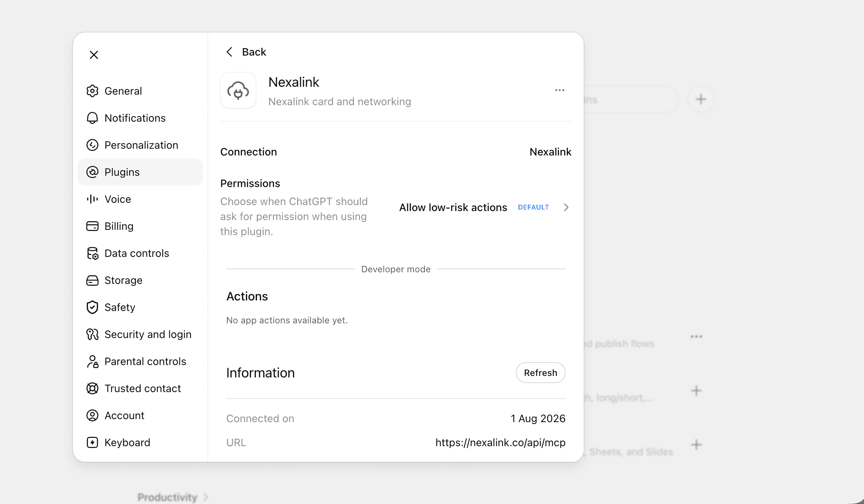864x504 pixels.
Task: Open the Keyboard settings section
Action: pos(140,442)
